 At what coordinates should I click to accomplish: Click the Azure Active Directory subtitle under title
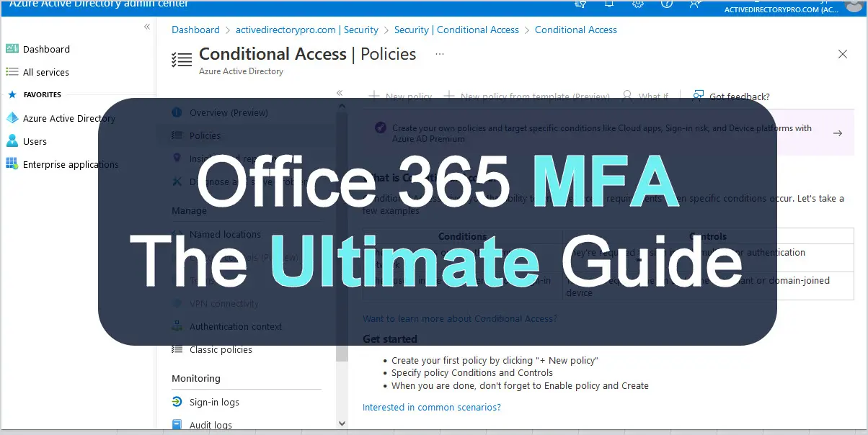pyautogui.click(x=241, y=71)
